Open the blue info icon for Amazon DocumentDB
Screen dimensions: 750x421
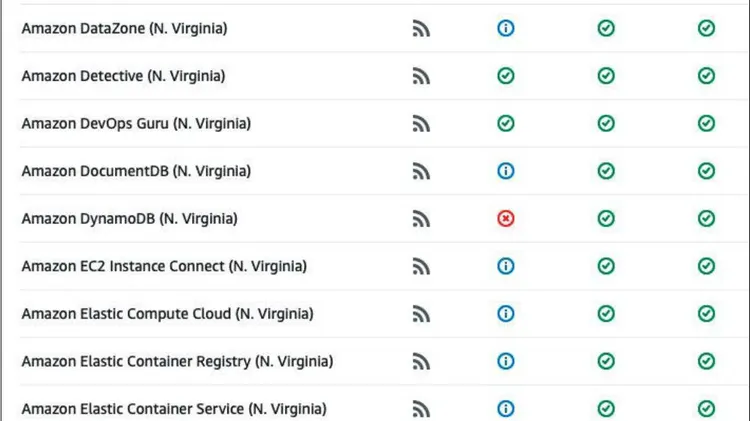[x=506, y=171]
